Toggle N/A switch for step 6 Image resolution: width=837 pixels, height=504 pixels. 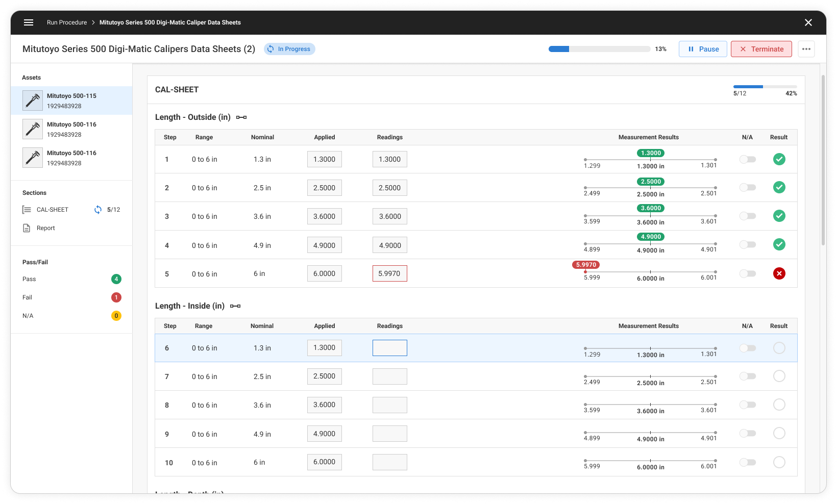(x=748, y=348)
